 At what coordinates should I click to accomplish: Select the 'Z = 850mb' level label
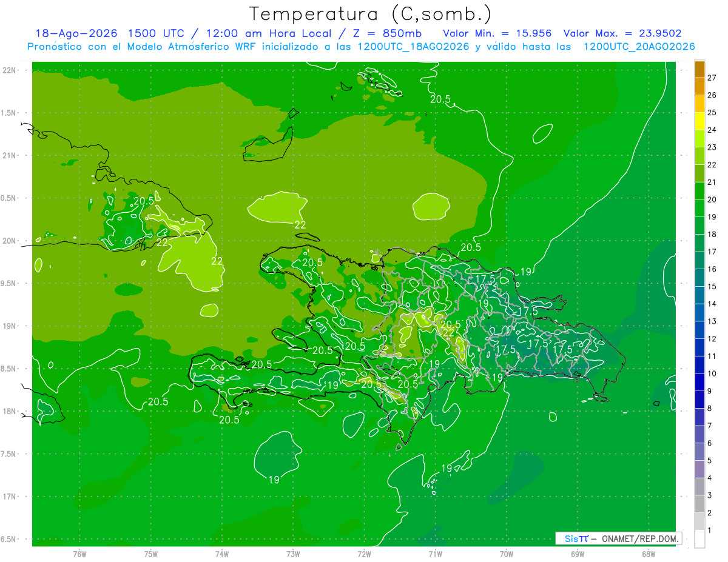[388, 33]
